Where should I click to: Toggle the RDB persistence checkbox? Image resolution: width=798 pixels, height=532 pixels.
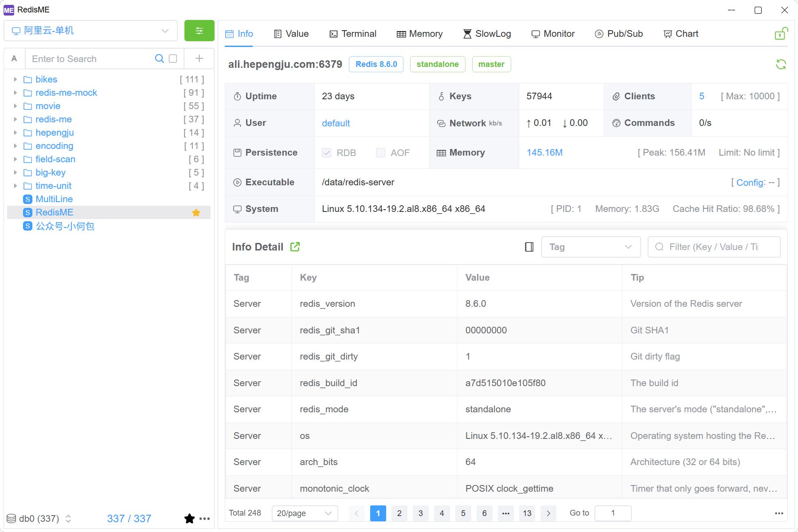tap(326, 153)
